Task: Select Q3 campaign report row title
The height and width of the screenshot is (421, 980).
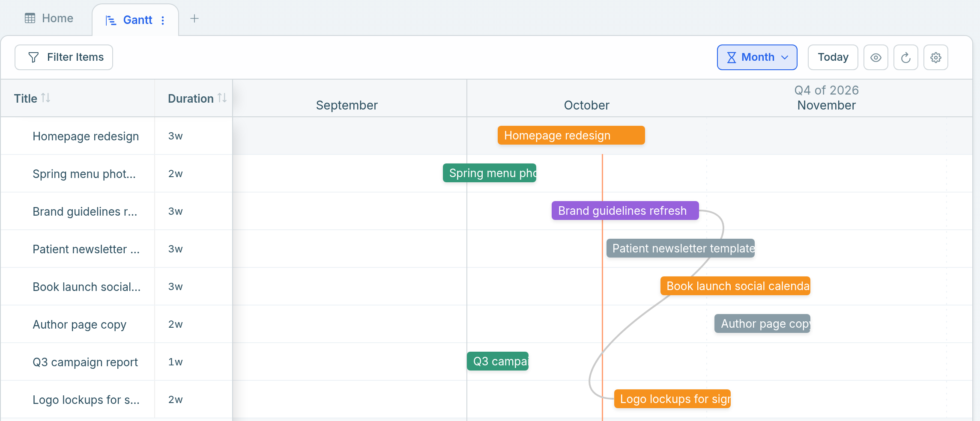Action: [x=85, y=362]
